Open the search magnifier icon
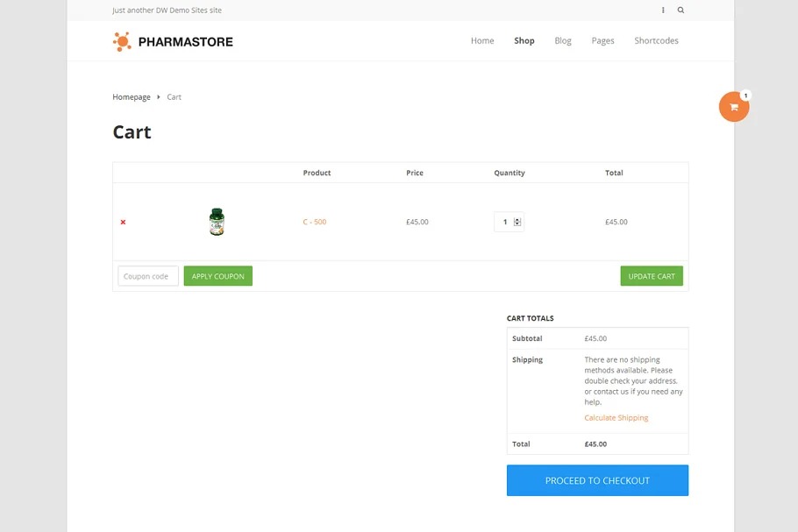The height and width of the screenshot is (532, 798). click(680, 11)
